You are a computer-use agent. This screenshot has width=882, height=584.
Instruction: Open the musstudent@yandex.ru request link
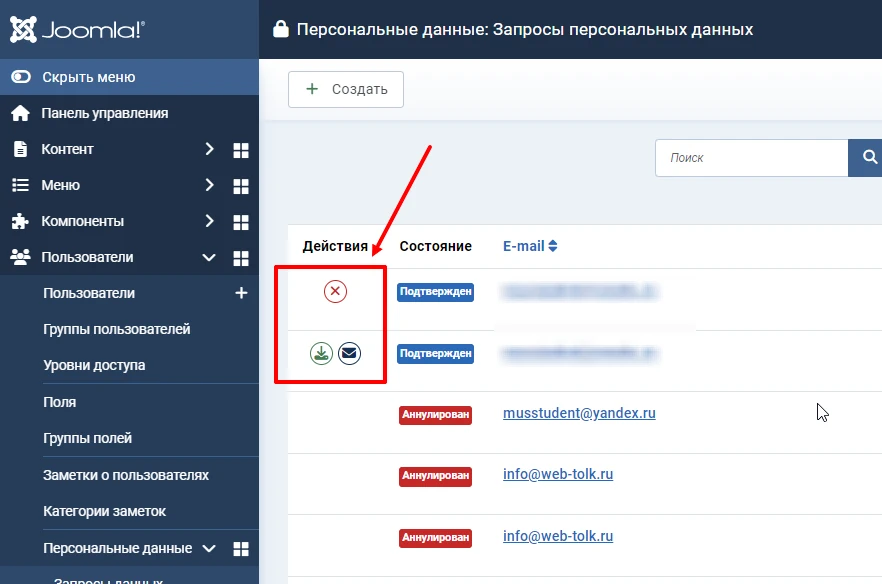[579, 413]
